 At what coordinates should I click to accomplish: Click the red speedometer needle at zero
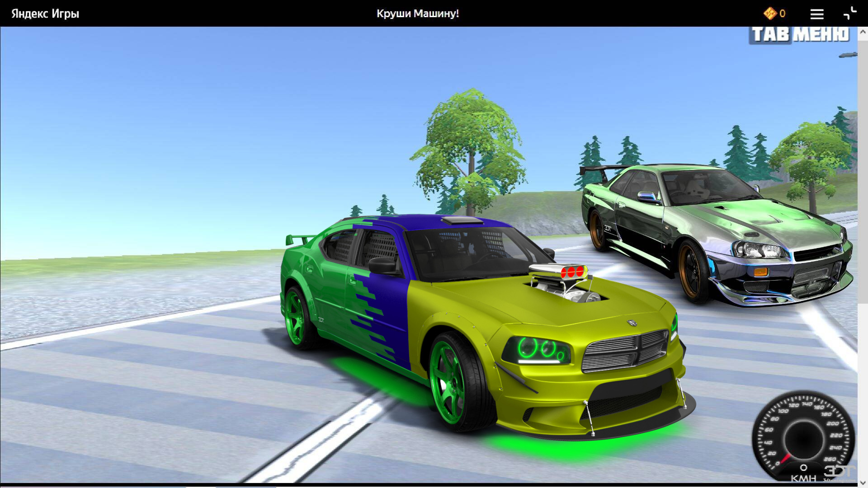[x=786, y=459]
